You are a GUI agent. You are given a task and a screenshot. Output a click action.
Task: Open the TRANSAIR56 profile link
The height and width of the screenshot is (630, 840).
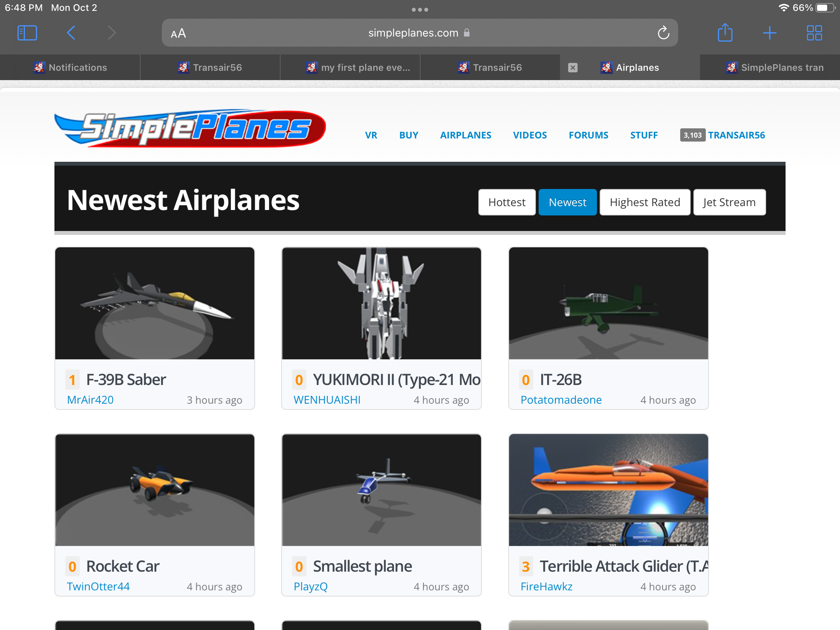(x=737, y=135)
